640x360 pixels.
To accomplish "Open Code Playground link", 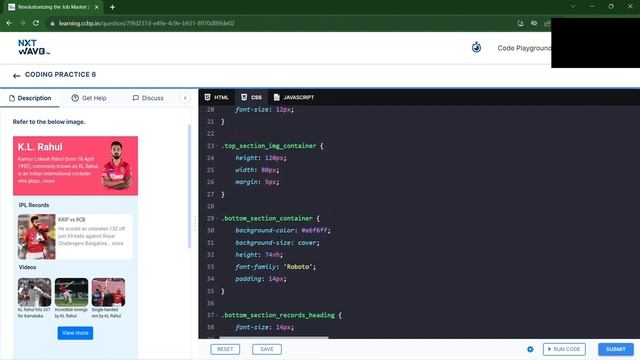I will 524,48.
